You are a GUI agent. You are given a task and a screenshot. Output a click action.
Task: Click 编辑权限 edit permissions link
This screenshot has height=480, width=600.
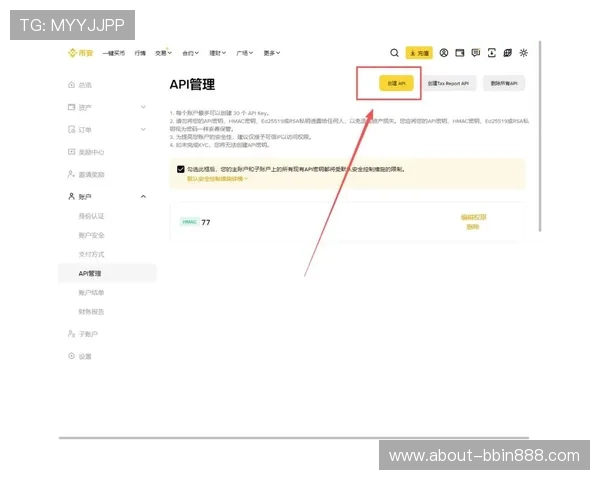[473, 217]
